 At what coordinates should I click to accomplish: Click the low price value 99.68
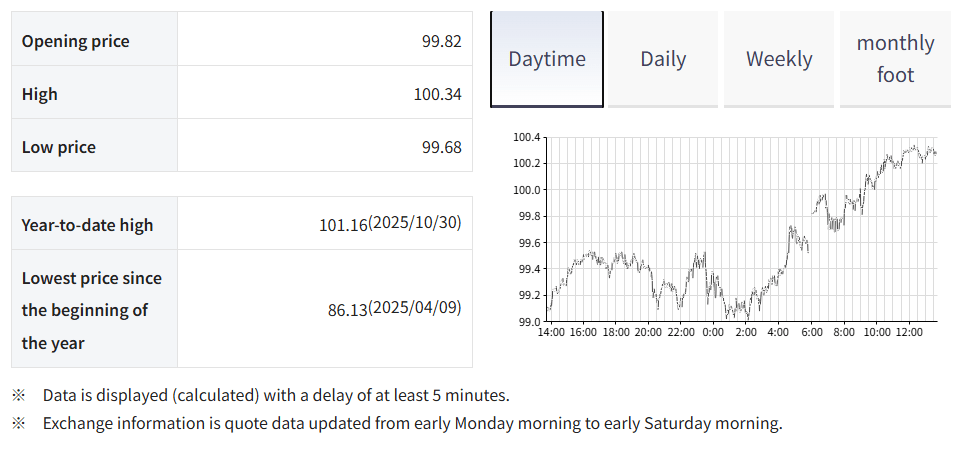point(441,147)
